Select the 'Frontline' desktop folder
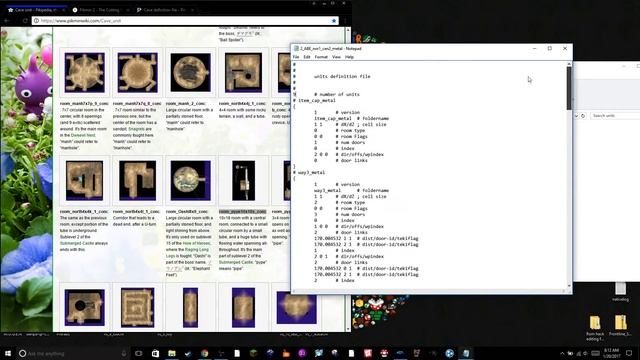The image size is (640, 360). (x=620, y=326)
